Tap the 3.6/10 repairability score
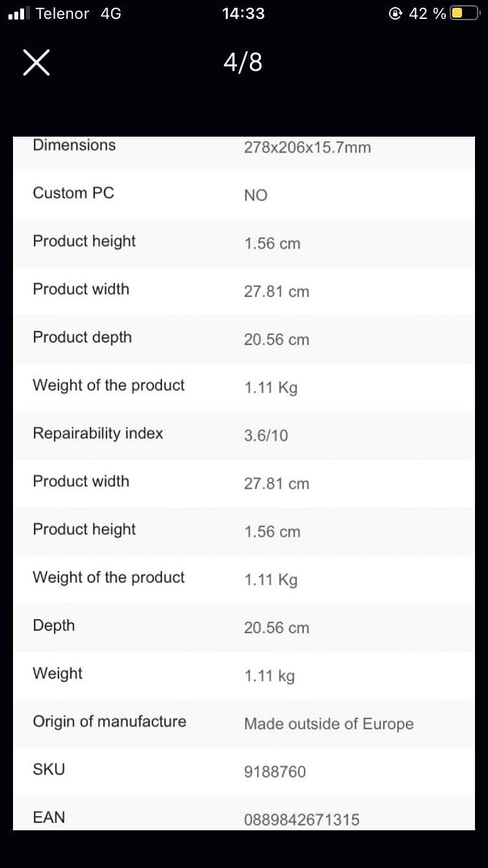Viewport: 488px width, 868px height. tap(265, 435)
